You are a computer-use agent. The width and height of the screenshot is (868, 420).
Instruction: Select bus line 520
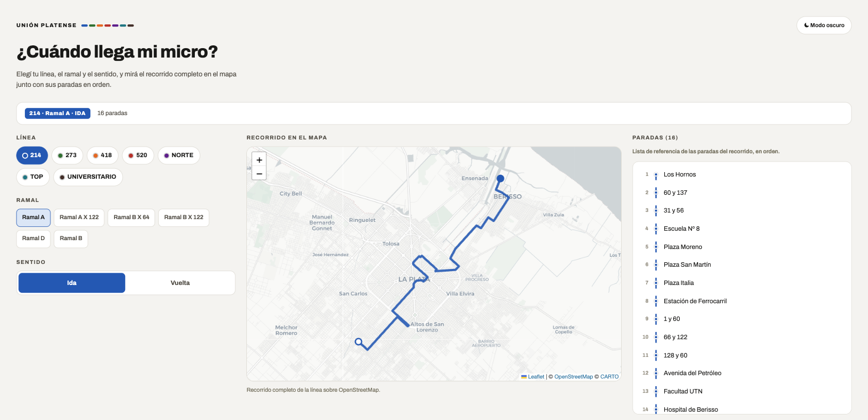pos(138,155)
